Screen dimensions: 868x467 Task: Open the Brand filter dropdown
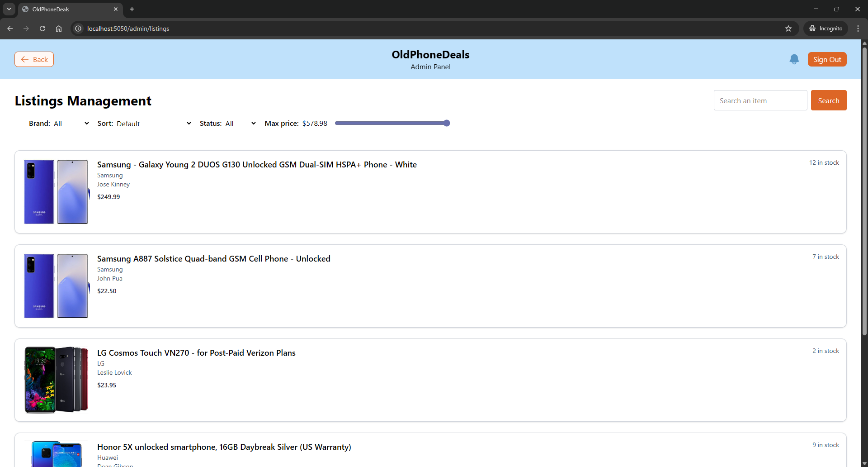[x=71, y=123]
